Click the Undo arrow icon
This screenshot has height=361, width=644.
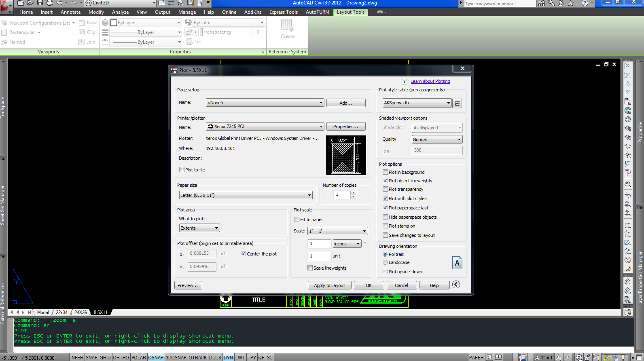(x=59, y=3)
